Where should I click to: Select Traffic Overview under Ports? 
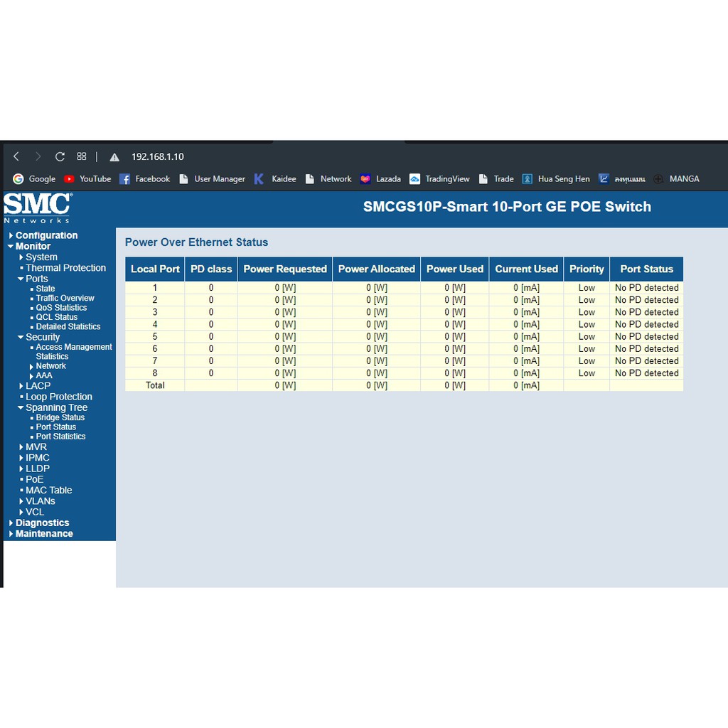65,299
